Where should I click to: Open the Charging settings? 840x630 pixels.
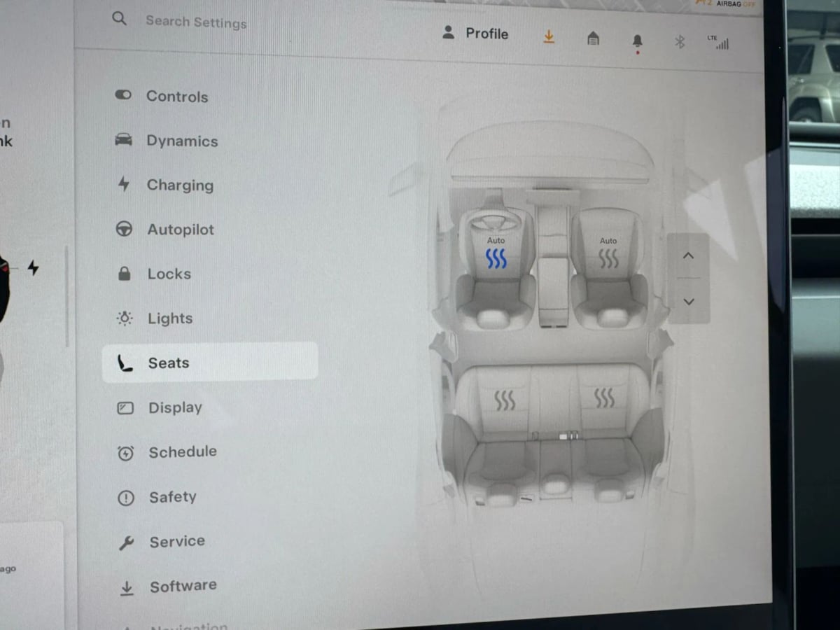pyautogui.click(x=179, y=185)
